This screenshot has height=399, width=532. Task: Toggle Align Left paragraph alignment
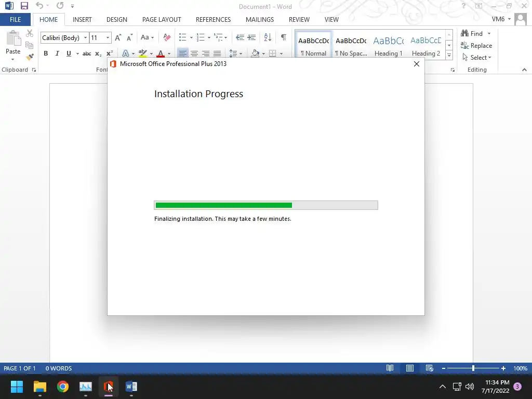[x=182, y=54]
